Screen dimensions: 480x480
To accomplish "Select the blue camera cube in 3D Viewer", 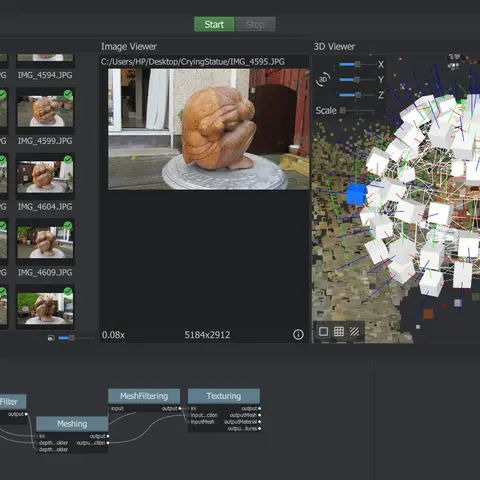I will [x=356, y=194].
